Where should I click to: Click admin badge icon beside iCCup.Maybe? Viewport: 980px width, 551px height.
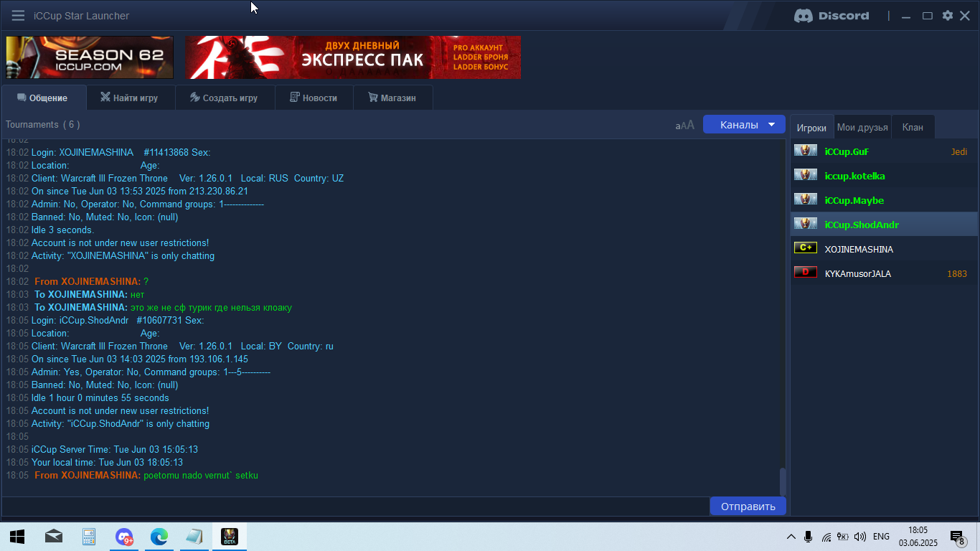(x=806, y=199)
